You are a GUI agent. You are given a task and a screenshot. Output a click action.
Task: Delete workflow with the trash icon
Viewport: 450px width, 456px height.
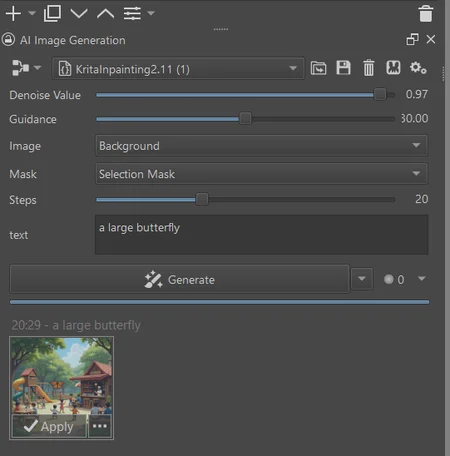point(368,68)
